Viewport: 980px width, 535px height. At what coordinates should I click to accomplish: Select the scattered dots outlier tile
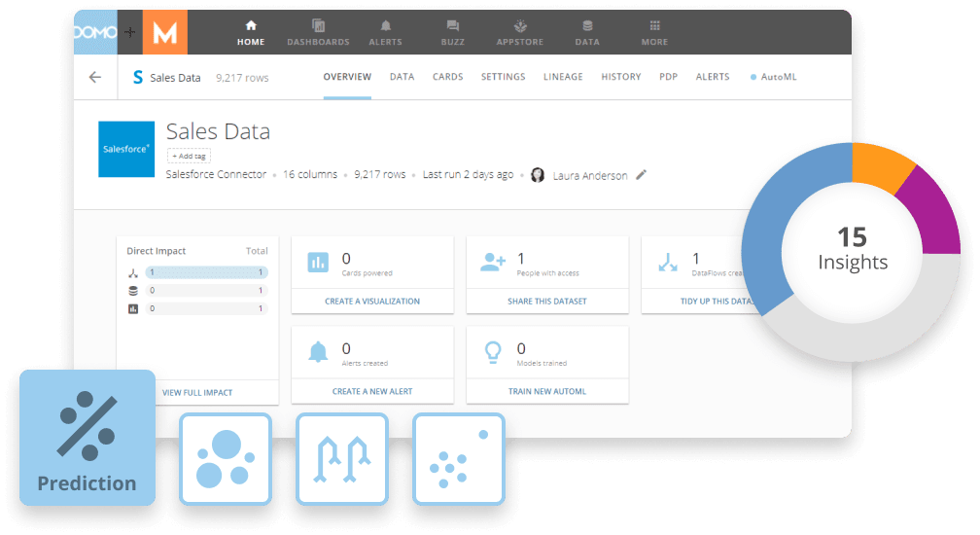(459, 459)
